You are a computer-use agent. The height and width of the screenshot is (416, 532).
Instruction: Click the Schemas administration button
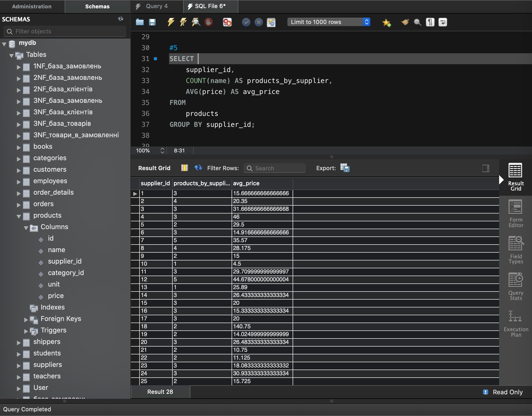click(97, 6)
